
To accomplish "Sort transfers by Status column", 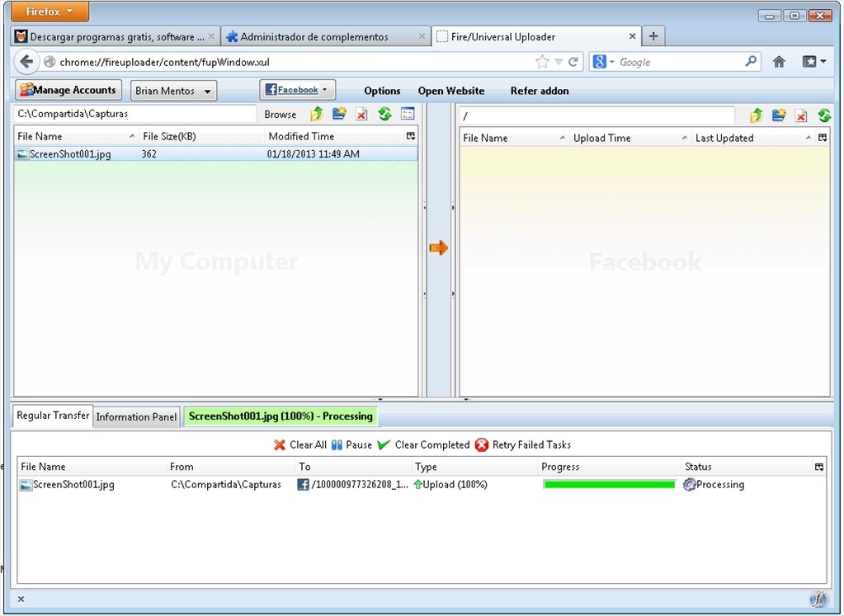I will click(x=747, y=467).
